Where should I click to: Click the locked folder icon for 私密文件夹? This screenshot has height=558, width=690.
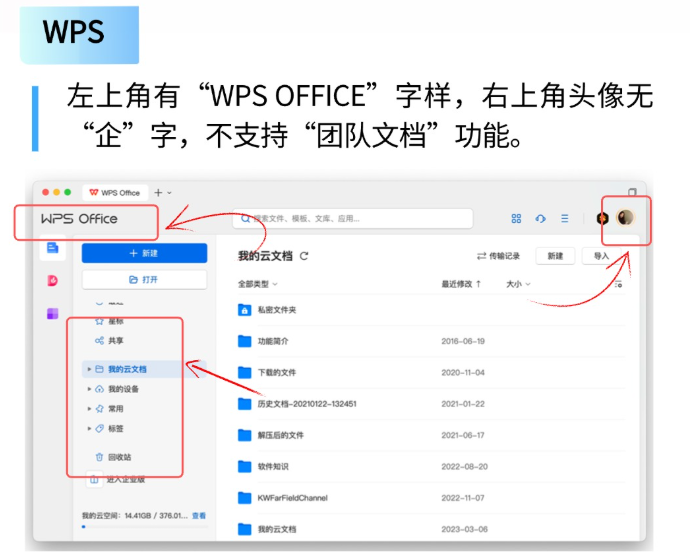[x=245, y=310]
